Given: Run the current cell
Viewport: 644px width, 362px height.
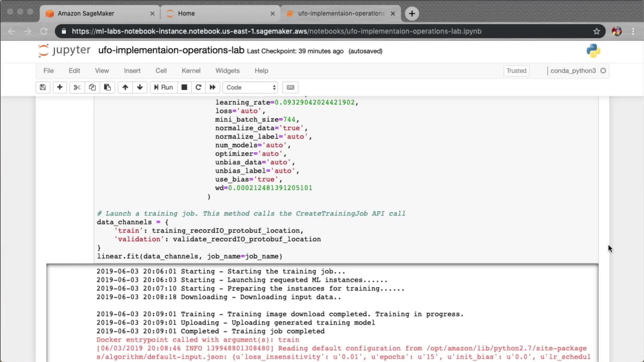Looking at the screenshot, I should point(163,87).
